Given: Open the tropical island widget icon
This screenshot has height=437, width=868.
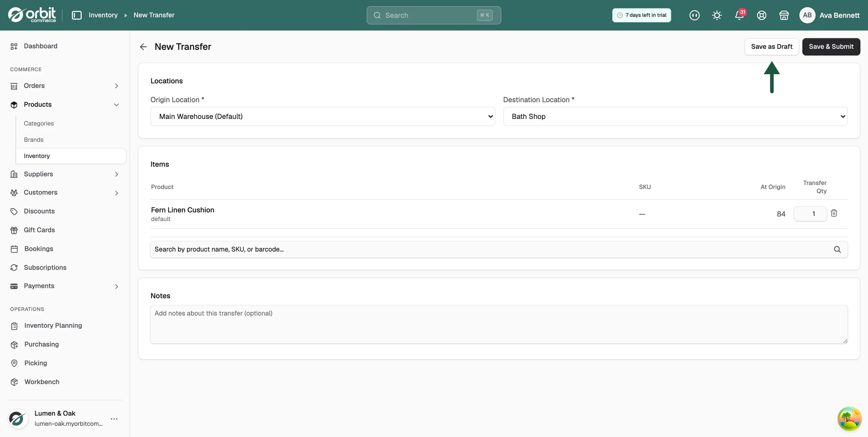Looking at the screenshot, I should click(849, 419).
